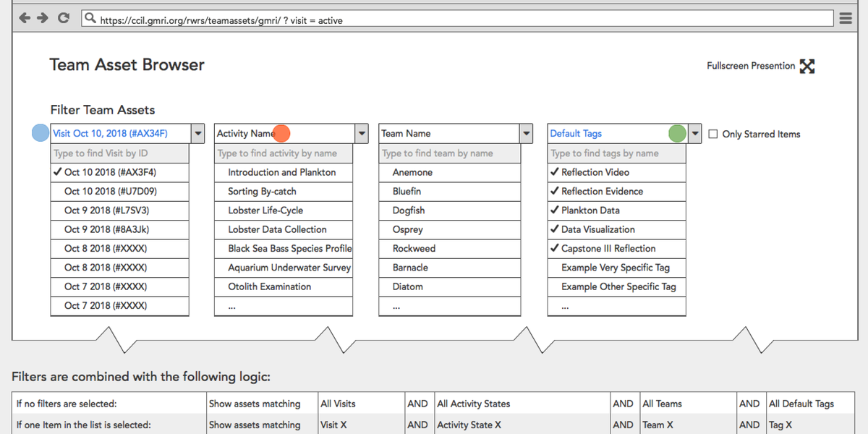This screenshot has height=434, width=868.
Task: Click the Team X table cell
Action: click(689, 425)
